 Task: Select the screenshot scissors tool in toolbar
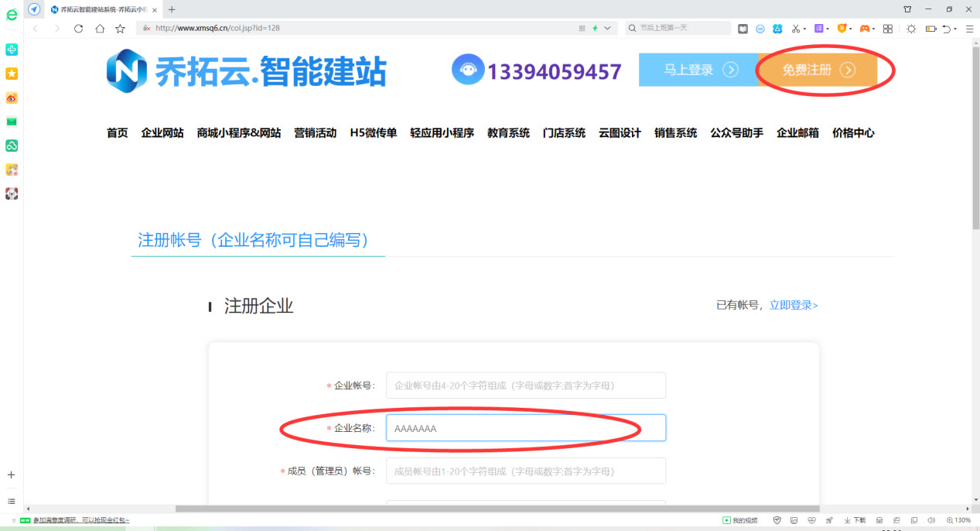pos(794,28)
